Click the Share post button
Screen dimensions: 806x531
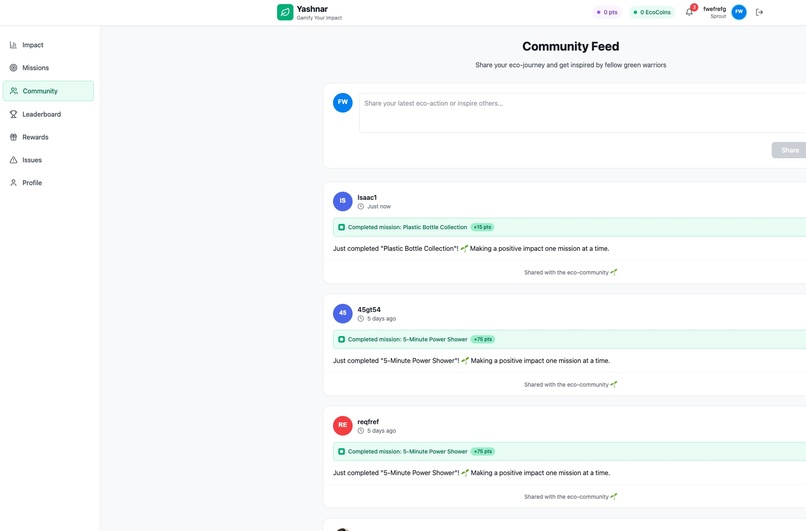click(790, 150)
